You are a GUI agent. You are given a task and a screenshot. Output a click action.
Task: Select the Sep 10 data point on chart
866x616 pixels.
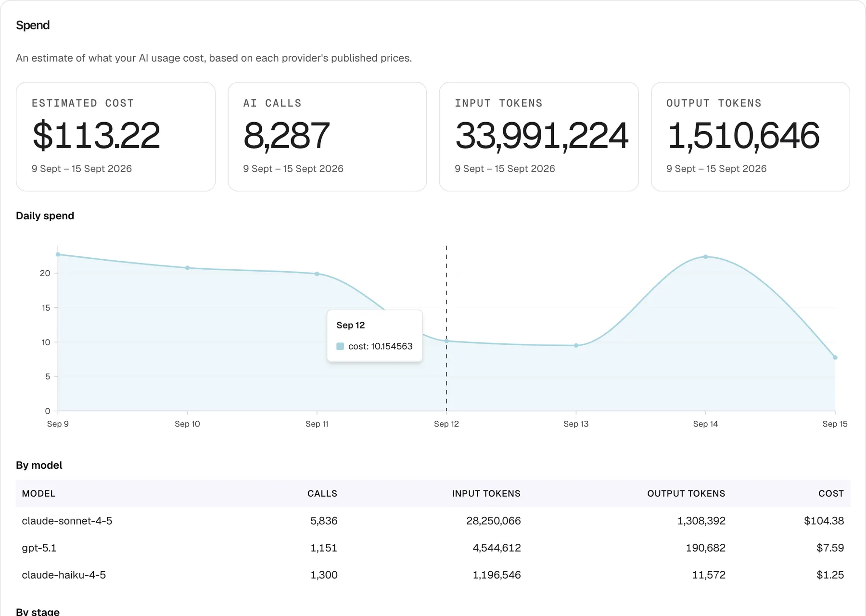[187, 268]
